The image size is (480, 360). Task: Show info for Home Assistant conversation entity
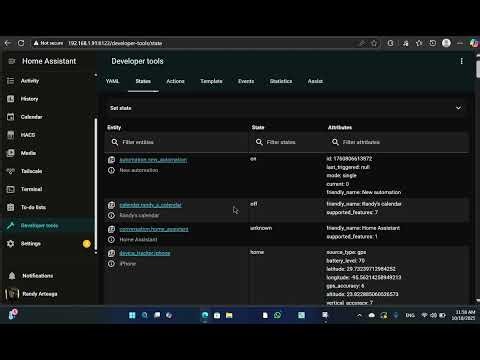[x=111, y=239]
